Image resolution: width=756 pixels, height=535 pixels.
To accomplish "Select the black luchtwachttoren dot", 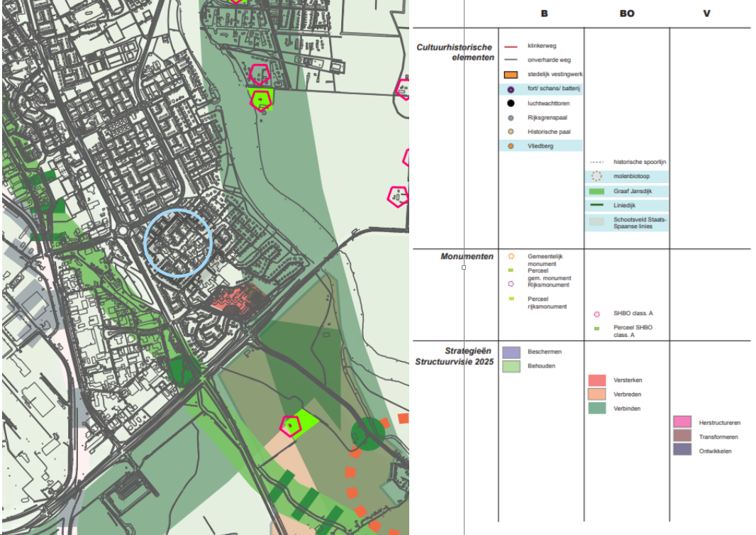I will pos(511,103).
